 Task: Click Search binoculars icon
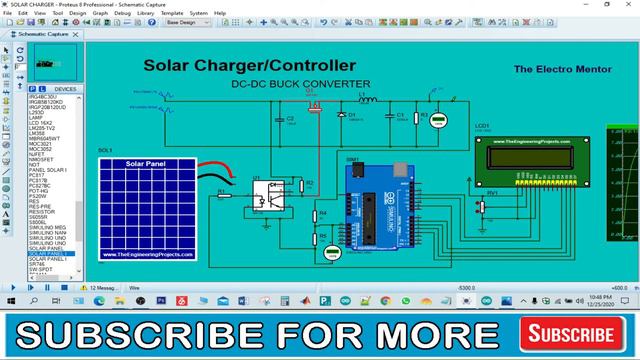pos(492,22)
